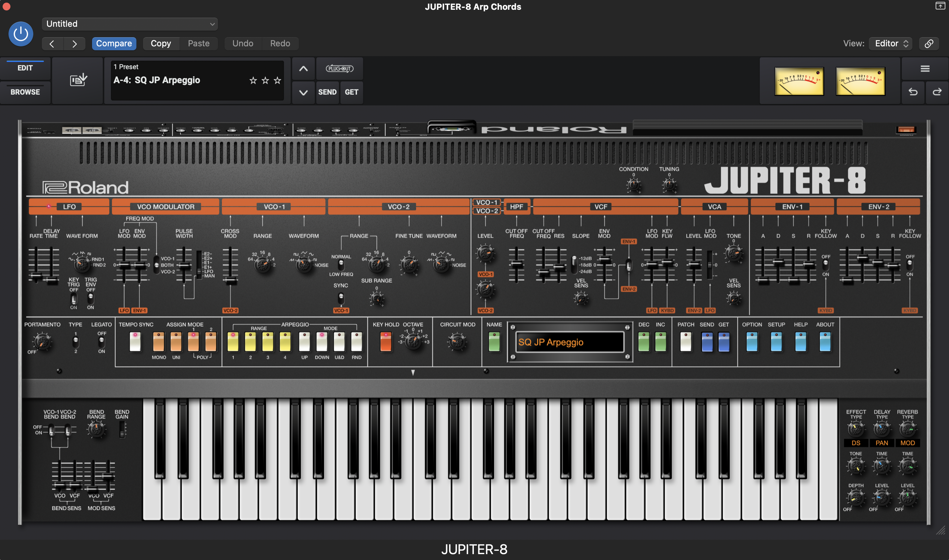Click the HELP blue button
Screen dimensions: 949x560
[801, 341]
